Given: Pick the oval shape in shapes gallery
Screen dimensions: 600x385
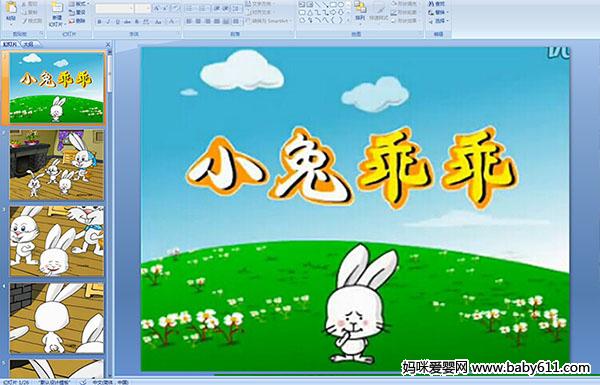Looking at the screenshot, I should point(340,5).
